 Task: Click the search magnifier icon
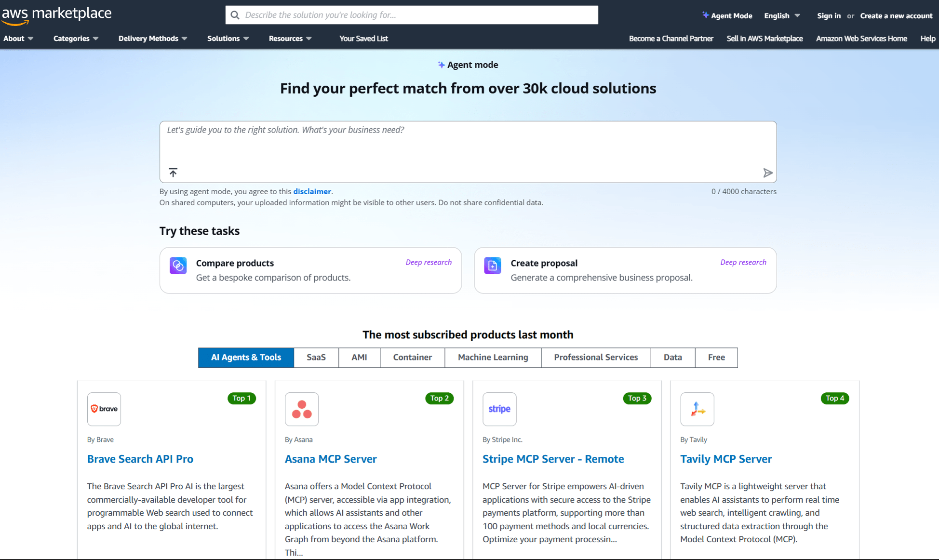coord(235,15)
